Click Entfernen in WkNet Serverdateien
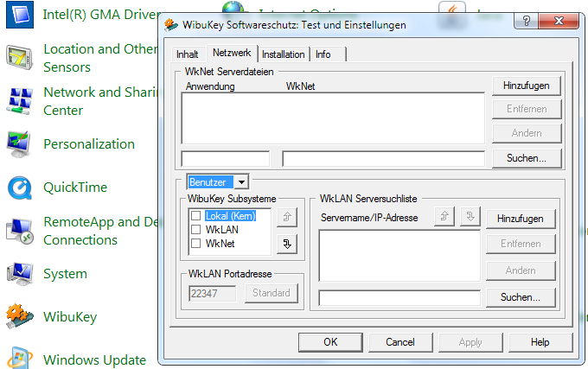588x369 pixels. coord(527,109)
